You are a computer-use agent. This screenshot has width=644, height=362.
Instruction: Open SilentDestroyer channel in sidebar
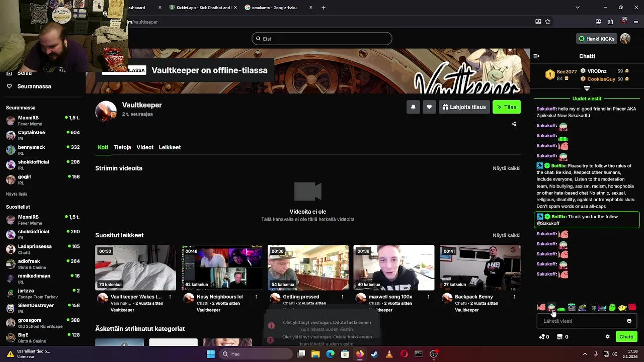[43, 308]
